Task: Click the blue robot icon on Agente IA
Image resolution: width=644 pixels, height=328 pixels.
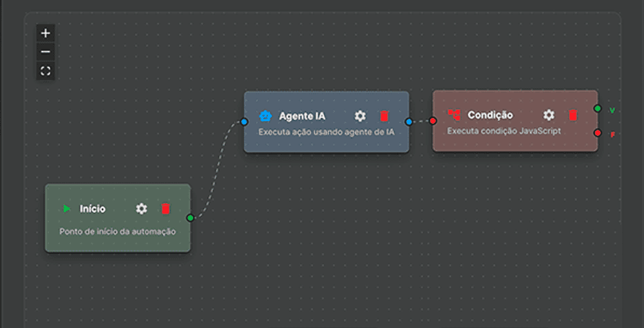Action: (x=265, y=116)
